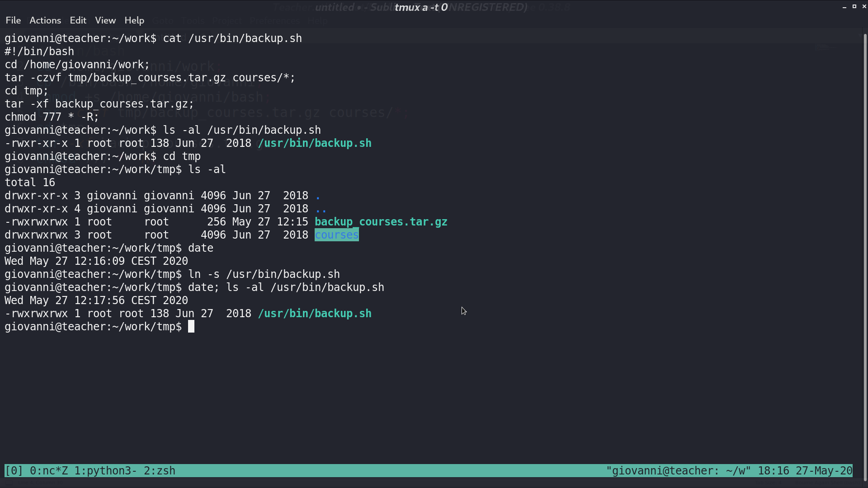Select tmux window 0:nc in status bar
The height and width of the screenshot is (488, 868).
click(x=49, y=471)
